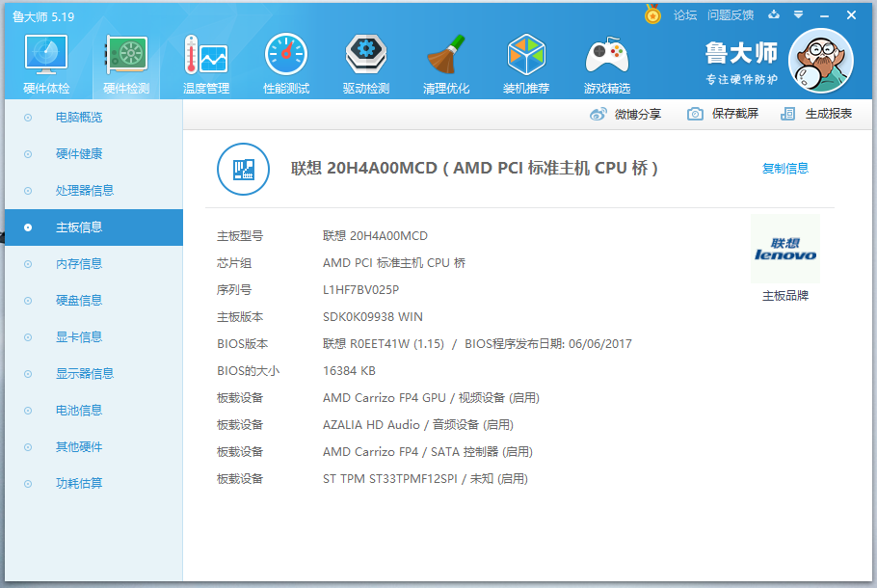Click the 鲁大师 5.19 title text
This screenshot has width=877, height=588.
[43, 16]
